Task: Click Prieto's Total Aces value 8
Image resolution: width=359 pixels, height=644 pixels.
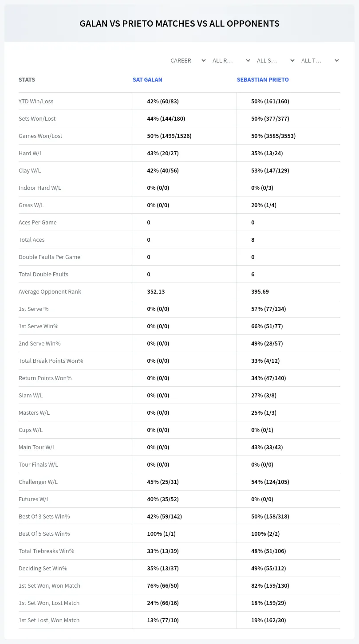Action: pyautogui.click(x=252, y=240)
